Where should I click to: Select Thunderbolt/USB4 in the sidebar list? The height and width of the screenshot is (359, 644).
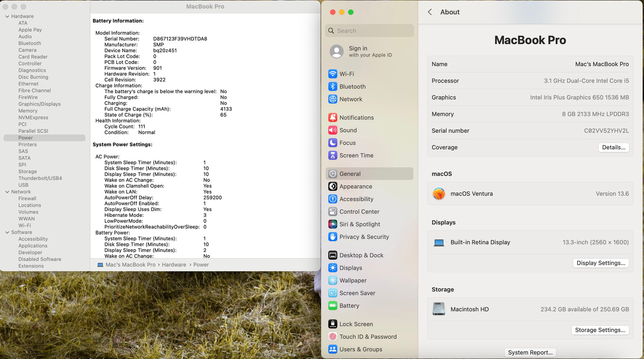(x=40, y=178)
